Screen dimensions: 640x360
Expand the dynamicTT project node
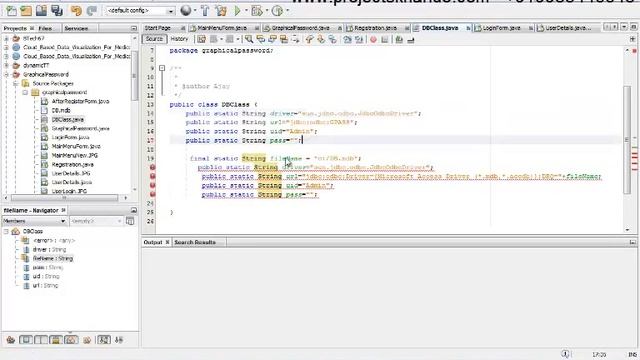click(x=6, y=65)
